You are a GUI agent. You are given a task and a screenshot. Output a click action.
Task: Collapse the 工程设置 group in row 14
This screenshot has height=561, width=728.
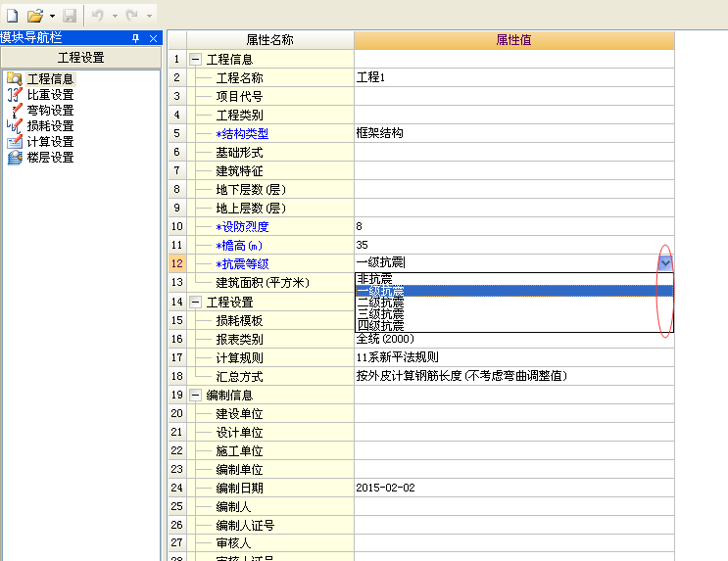(195, 303)
